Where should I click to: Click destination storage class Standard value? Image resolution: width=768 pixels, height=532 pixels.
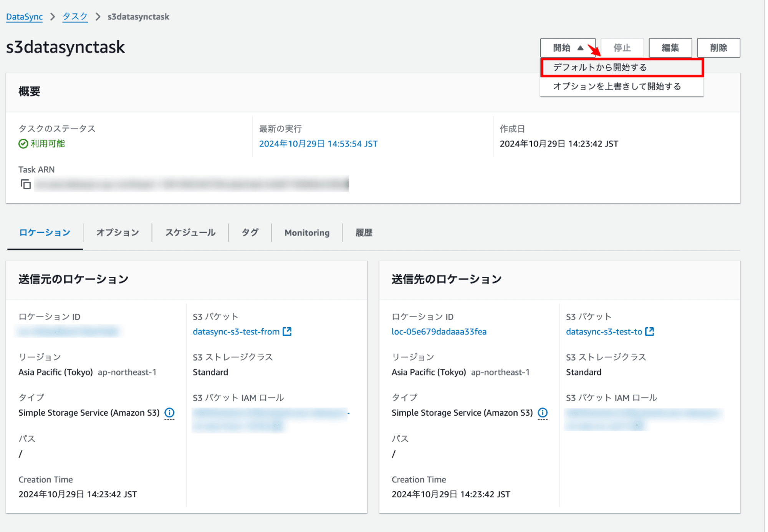pos(584,372)
